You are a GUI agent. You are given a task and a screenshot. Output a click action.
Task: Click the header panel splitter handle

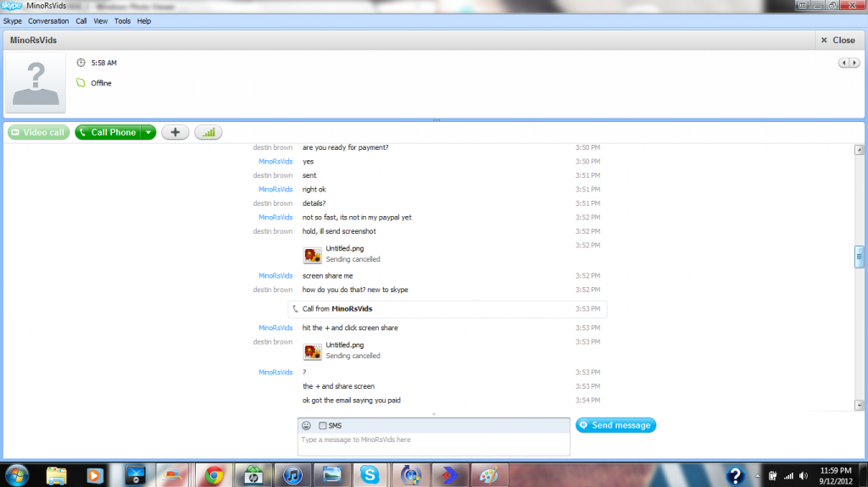[x=437, y=120]
